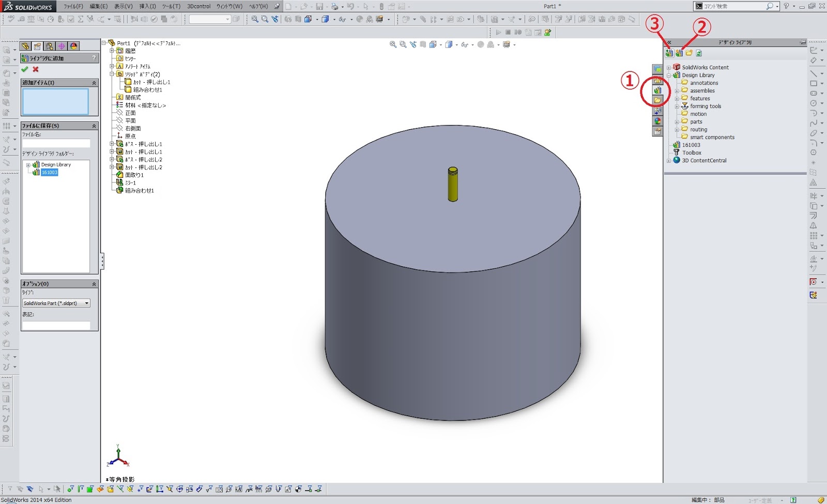Click the panel splitter collapse handle

tap(102, 261)
